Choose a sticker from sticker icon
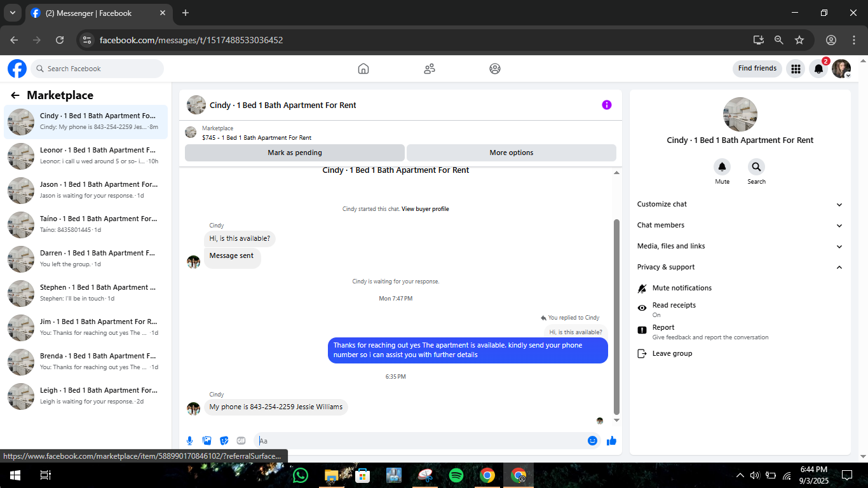 [224, 440]
